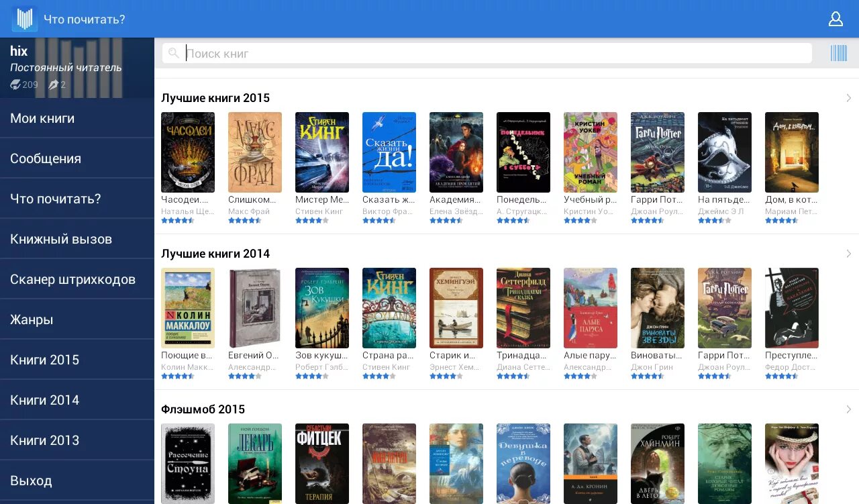Select Что почитать? in sidebar
This screenshot has width=859, height=504.
pos(77,199)
